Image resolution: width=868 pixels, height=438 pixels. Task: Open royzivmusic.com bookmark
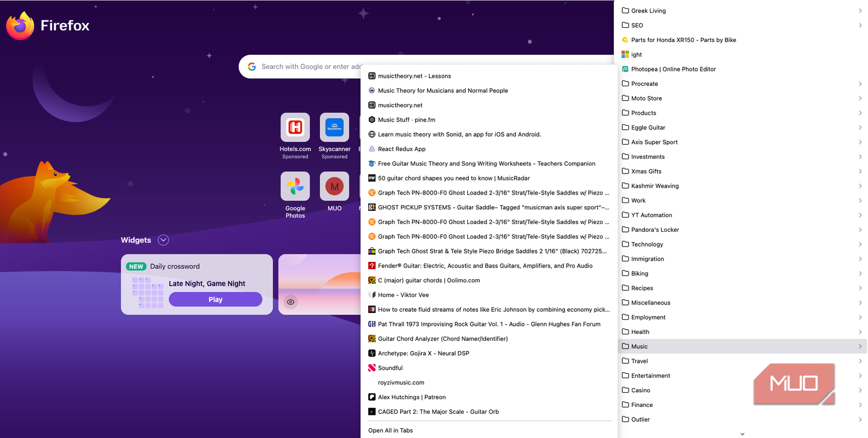pos(489,382)
